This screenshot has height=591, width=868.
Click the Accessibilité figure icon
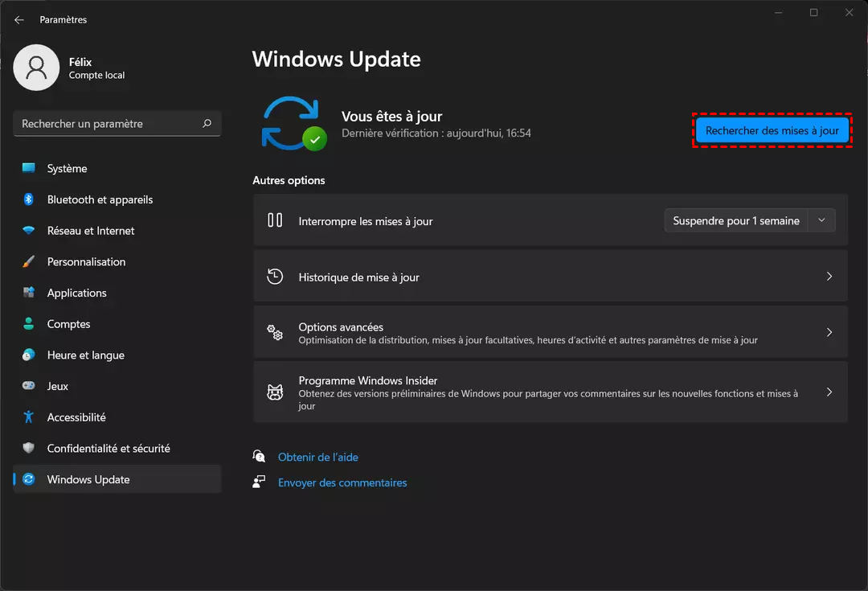[28, 417]
